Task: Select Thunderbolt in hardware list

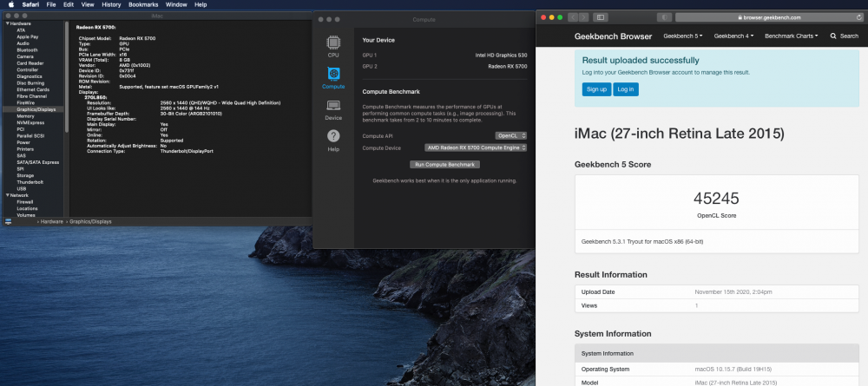Action: point(30,182)
